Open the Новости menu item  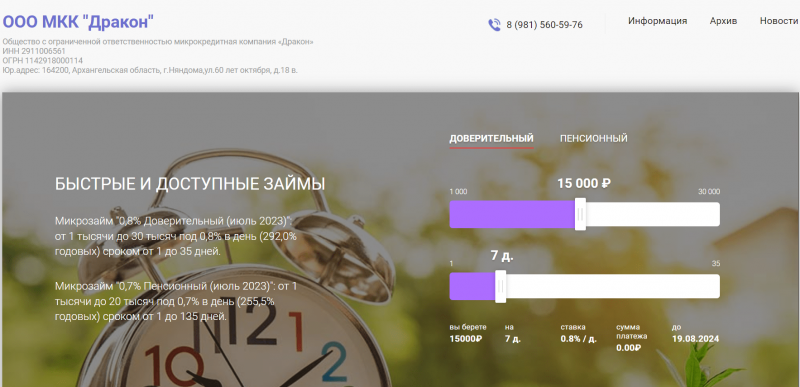779,21
